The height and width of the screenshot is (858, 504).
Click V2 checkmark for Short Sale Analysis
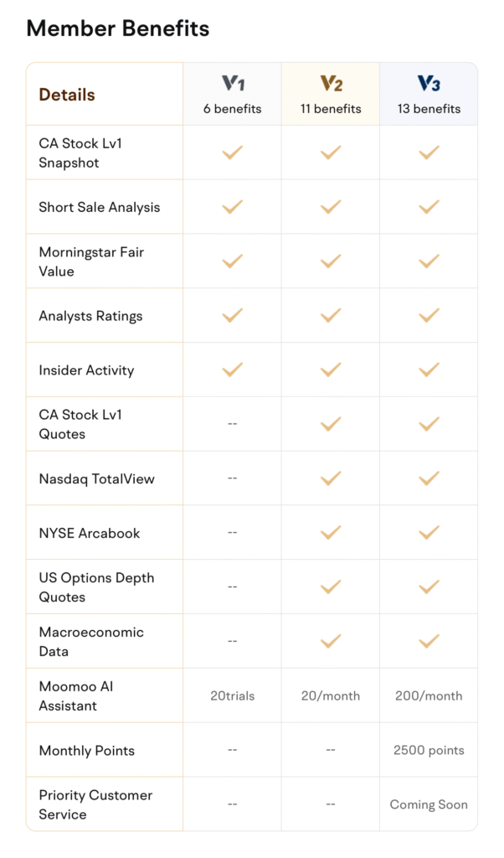pos(331,207)
